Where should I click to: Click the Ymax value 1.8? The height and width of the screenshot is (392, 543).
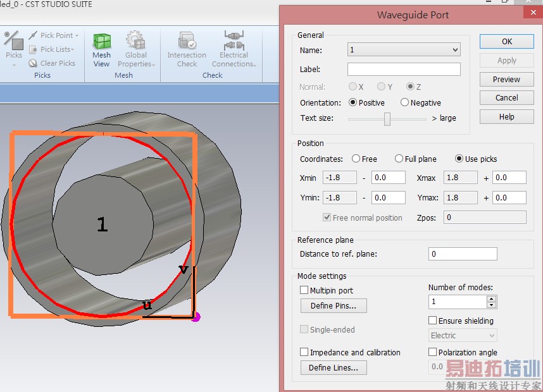tap(461, 197)
